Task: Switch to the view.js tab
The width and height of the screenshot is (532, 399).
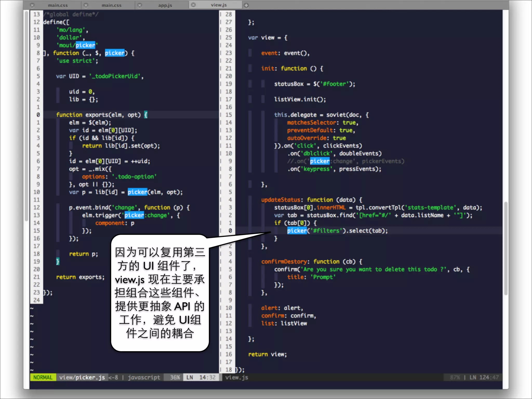Action: pyautogui.click(x=218, y=5)
